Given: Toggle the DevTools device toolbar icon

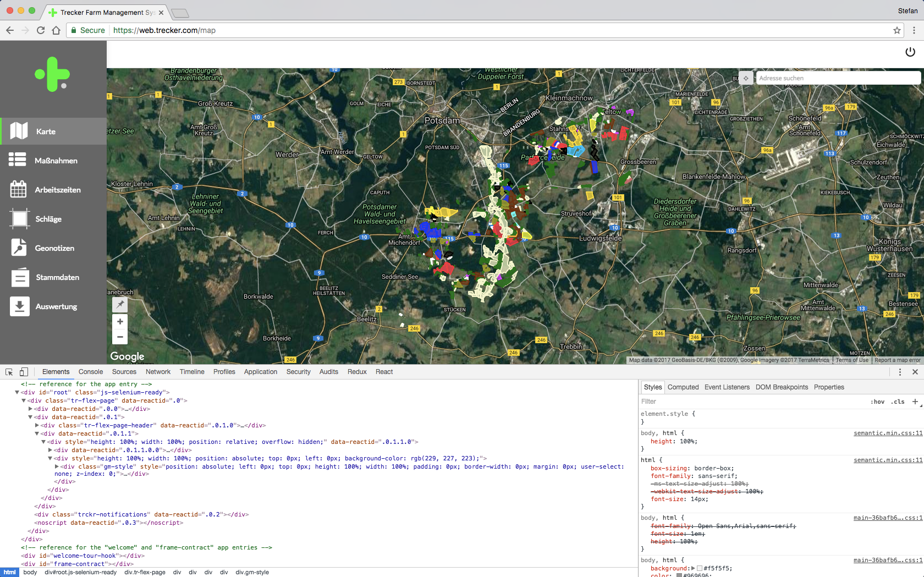Looking at the screenshot, I should 24,372.
